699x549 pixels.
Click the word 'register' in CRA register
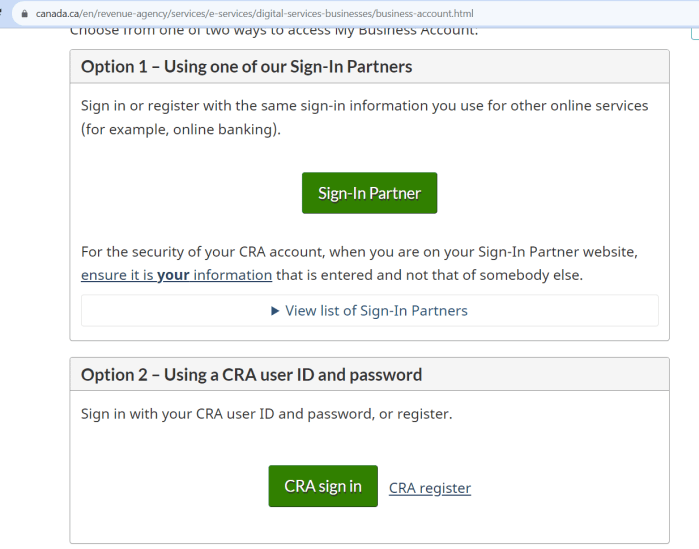445,488
